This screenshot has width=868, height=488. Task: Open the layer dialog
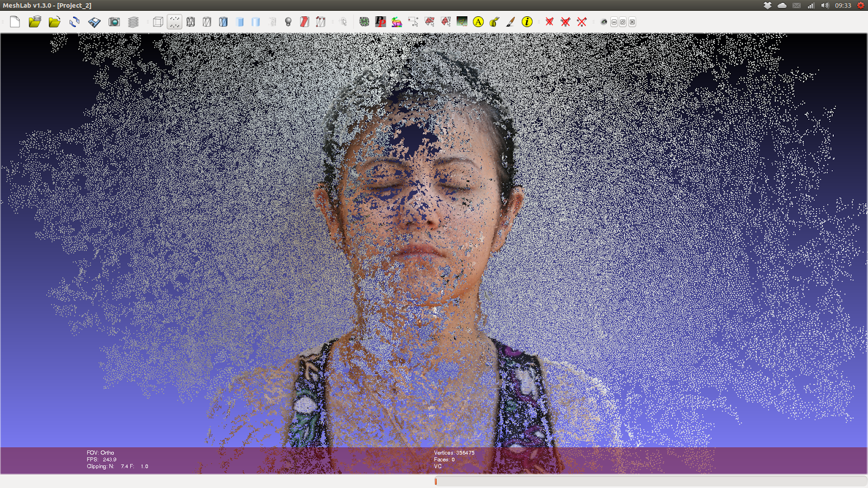[133, 22]
